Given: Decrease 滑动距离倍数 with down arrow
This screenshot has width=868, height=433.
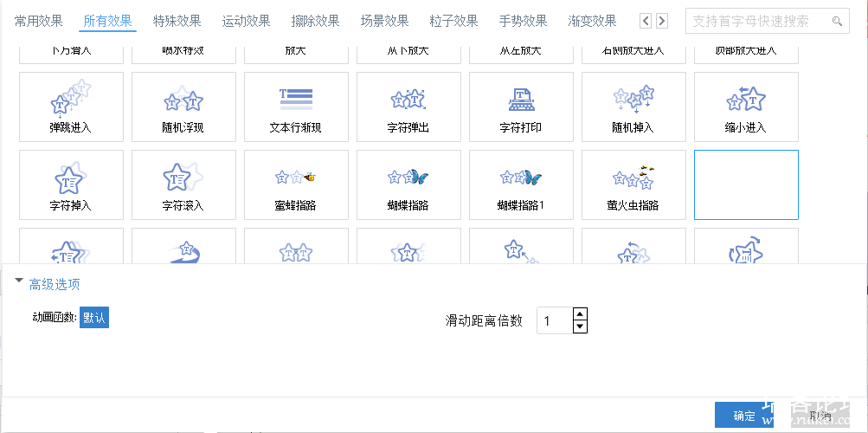Looking at the screenshot, I should [x=580, y=326].
